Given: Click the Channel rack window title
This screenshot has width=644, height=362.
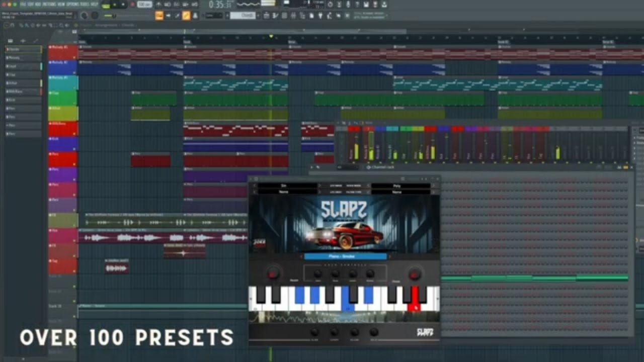Looking at the screenshot, I should tap(383, 167).
